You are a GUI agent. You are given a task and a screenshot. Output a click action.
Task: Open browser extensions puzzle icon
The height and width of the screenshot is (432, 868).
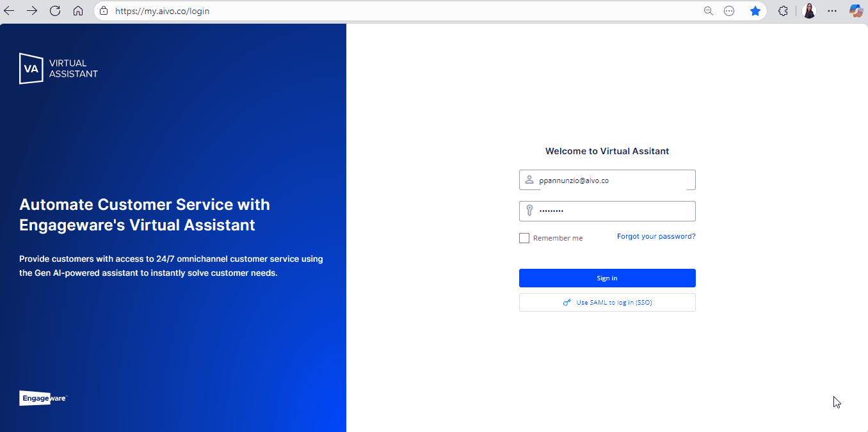pos(783,11)
